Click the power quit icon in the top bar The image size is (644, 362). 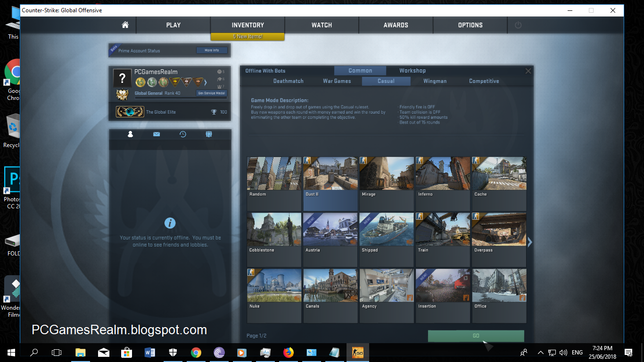518,25
